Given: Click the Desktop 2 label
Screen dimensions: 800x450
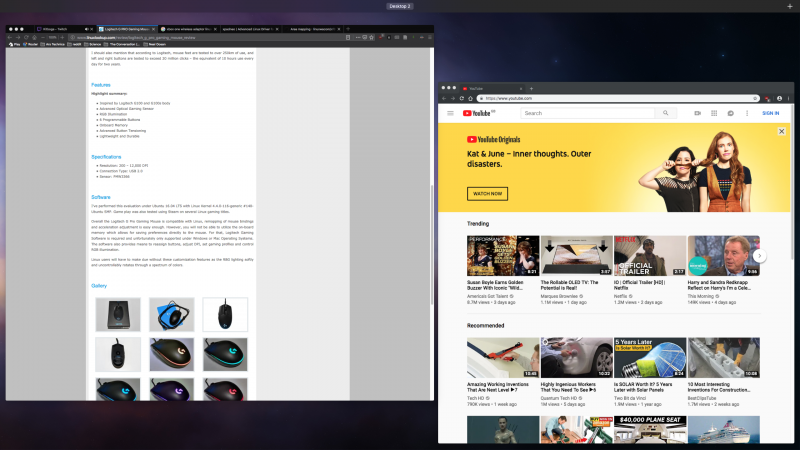Looking at the screenshot, I should (400, 6).
